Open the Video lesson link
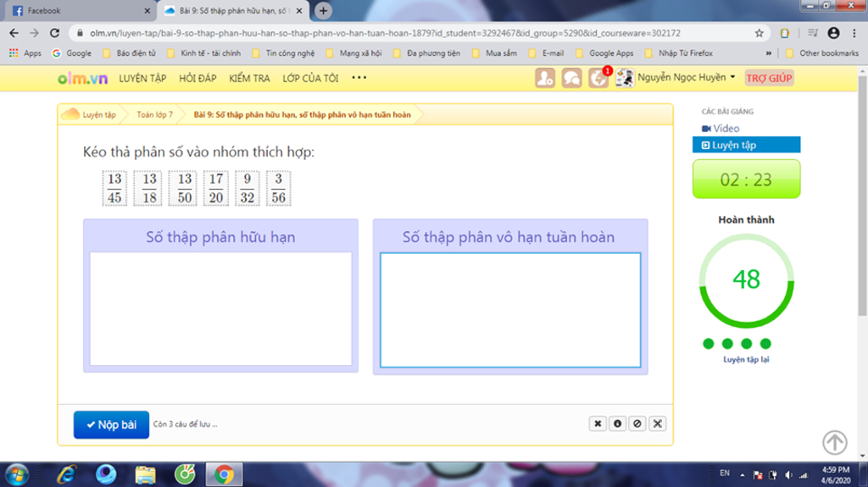 coord(721,129)
